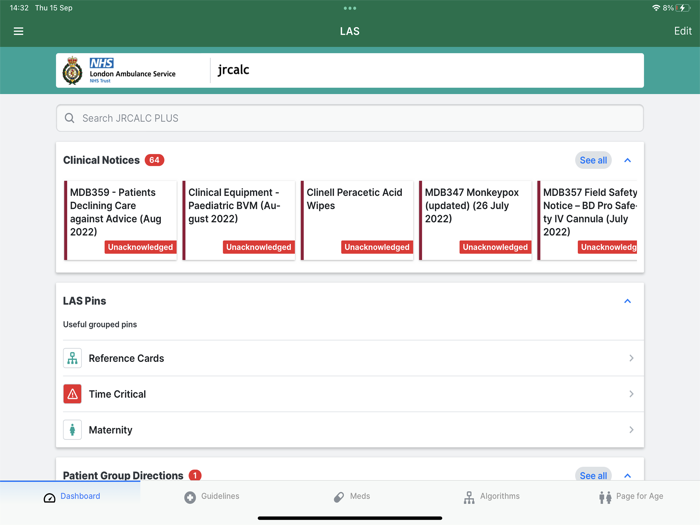Image resolution: width=700 pixels, height=525 pixels.
Task: Switch to the Dashboard tab
Action: [x=70, y=497]
